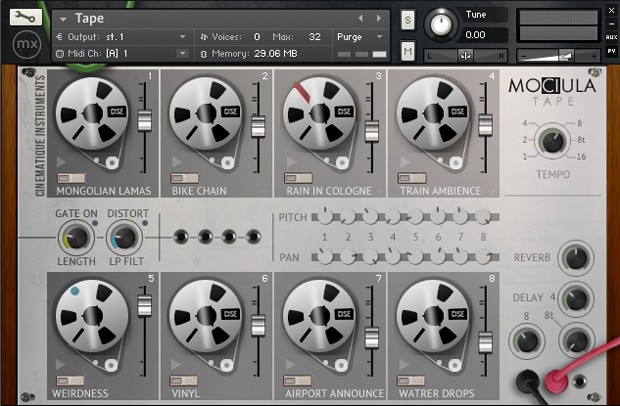Image resolution: width=620 pixels, height=406 pixels.
Task: Click the Mongolian Lamas volume fader
Action: [x=144, y=120]
